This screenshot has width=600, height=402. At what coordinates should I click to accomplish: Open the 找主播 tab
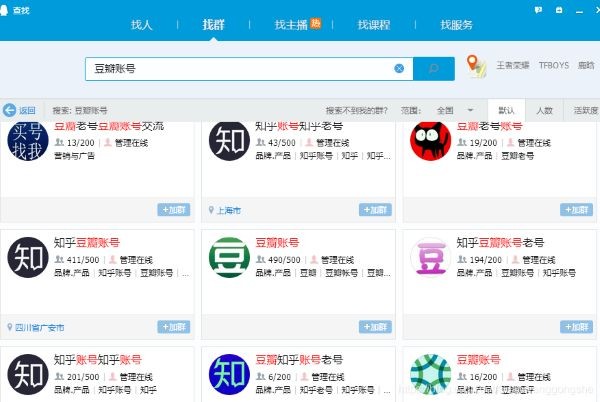click(291, 24)
